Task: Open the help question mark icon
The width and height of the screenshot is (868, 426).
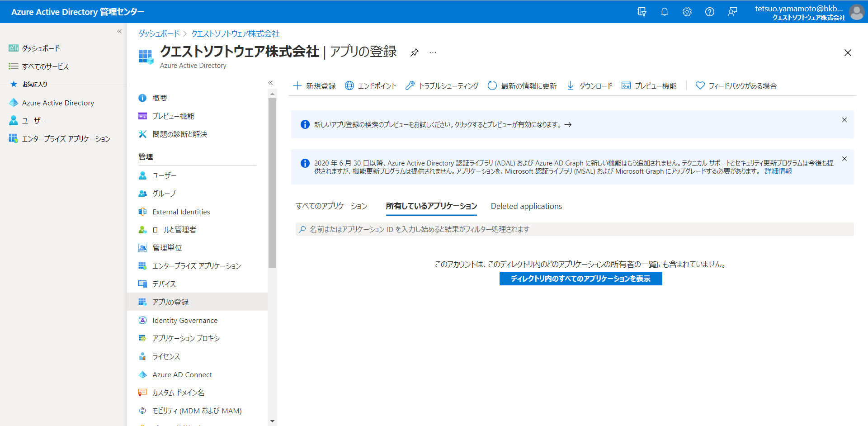Action: coord(709,12)
